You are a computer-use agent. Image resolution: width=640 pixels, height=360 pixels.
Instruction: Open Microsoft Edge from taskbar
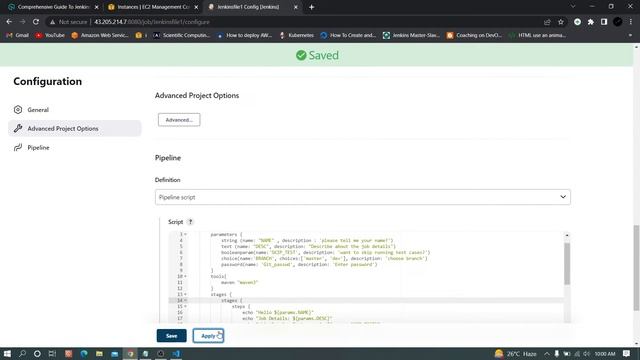(84, 353)
